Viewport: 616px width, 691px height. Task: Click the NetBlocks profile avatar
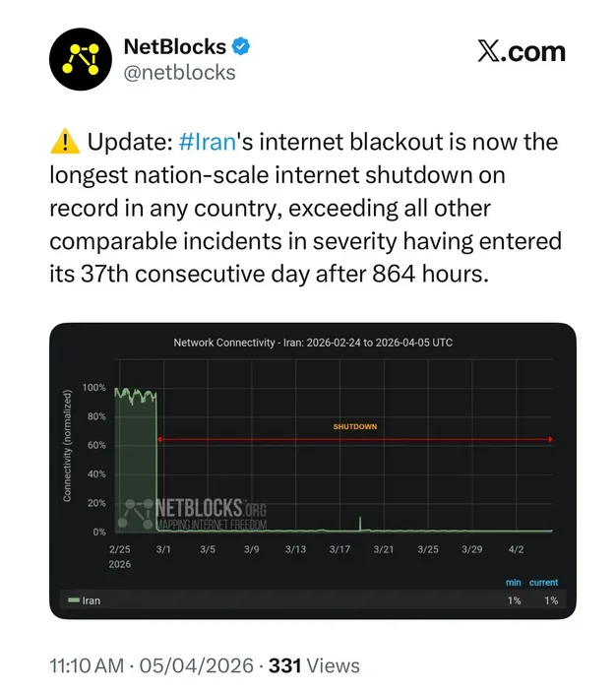[80, 59]
